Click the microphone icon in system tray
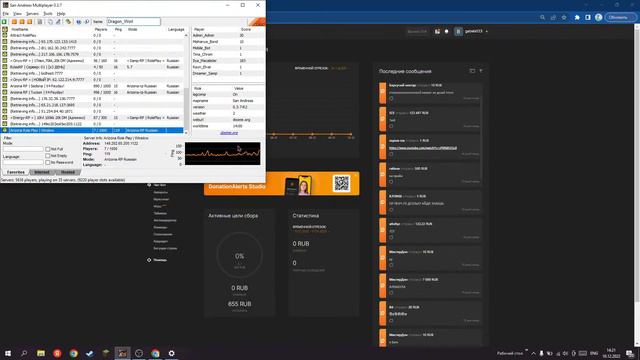Viewport: 640px width, 360px height. click(x=541, y=353)
